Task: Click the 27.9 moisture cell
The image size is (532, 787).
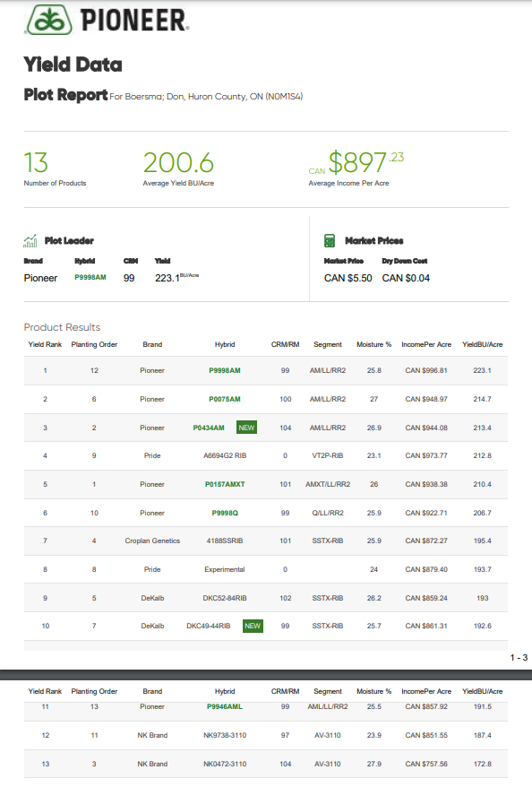Action: coord(374,764)
